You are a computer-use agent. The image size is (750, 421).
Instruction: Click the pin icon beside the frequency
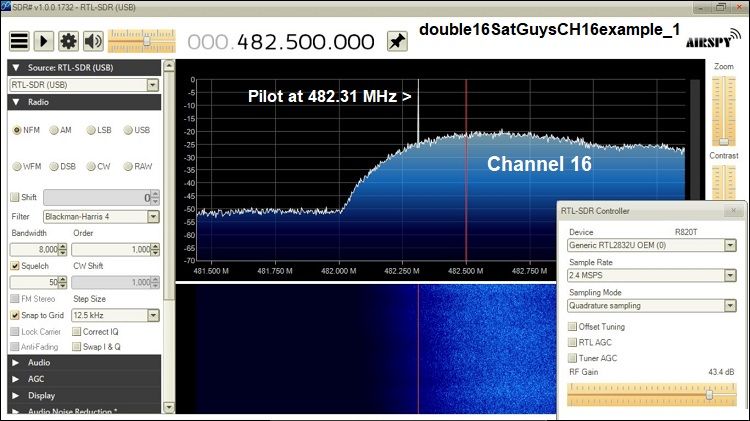click(397, 41)
